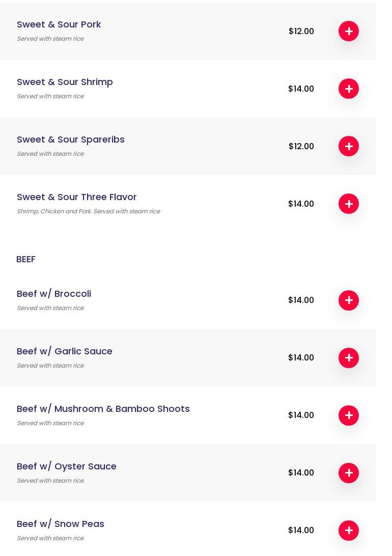Image resolution: width=392 pixels, height=556 pixels.
Task: Open Sweet & Sour Three Flavor title
Action: click(77, 197)
